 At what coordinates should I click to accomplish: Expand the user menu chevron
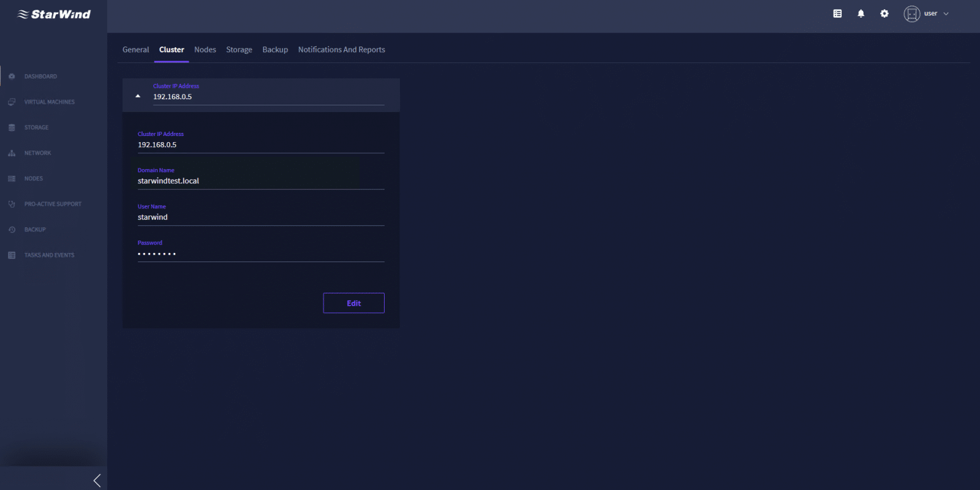[946, 13]
